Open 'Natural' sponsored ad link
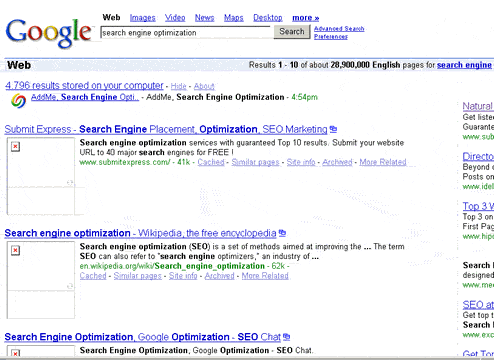Image resolution: width=494 pixels, height=360 pixels. pyautogui.click(x=478, y=106)
